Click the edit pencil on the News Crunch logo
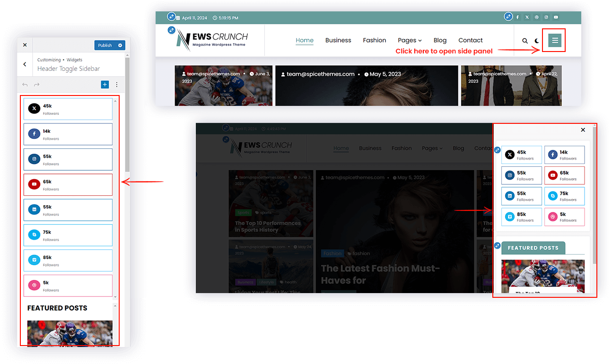 pyautogui.click(x=171, y=30)
